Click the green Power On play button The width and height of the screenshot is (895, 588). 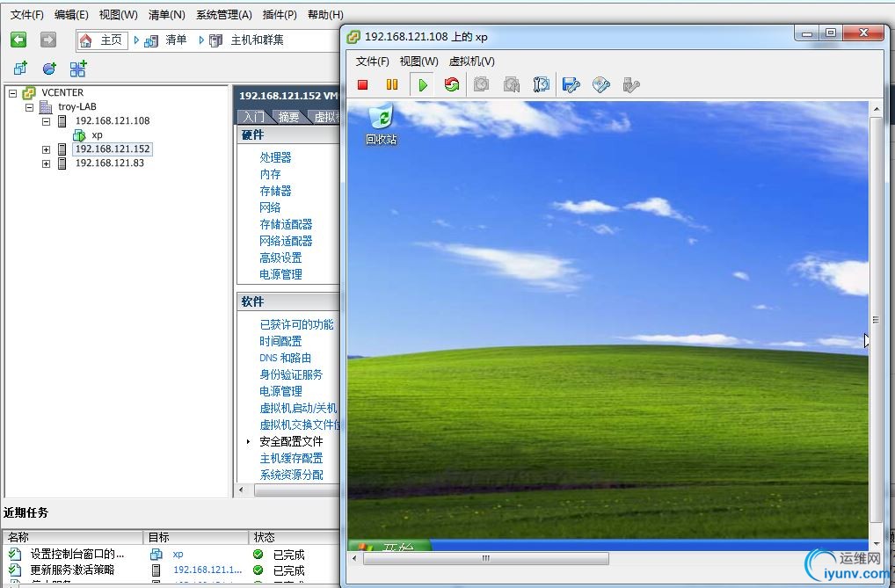pos(422,85)
